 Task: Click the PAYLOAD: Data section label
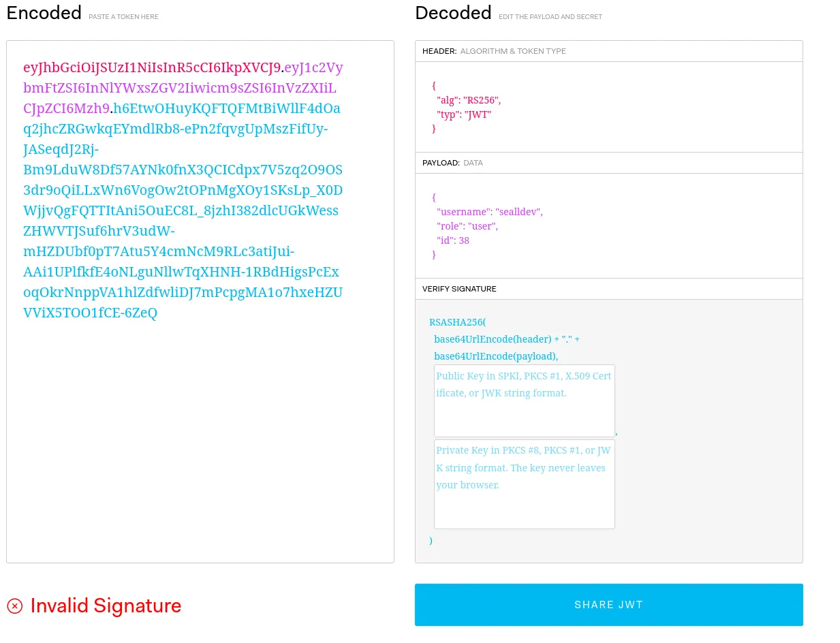click(x=452, y=163)
